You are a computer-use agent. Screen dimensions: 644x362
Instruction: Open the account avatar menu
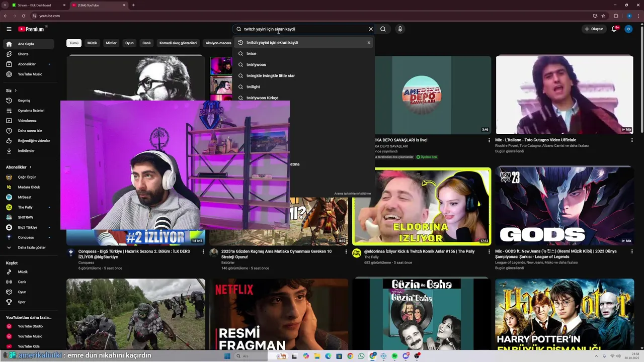coord(628,29)
